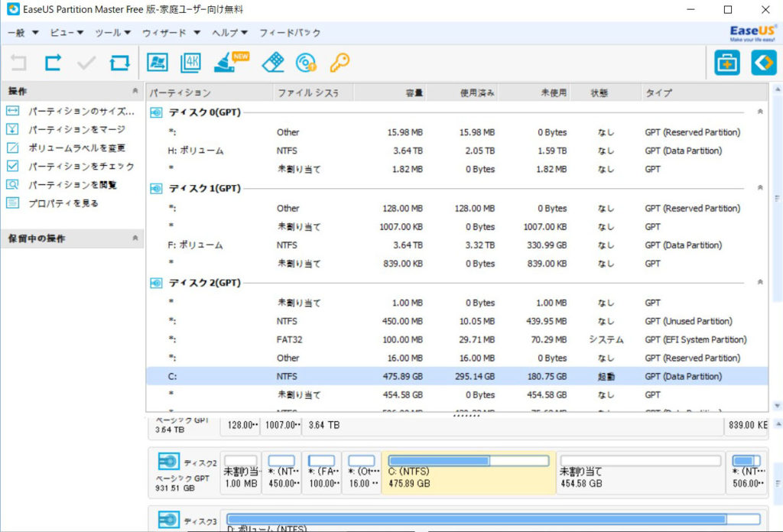Image resolution: width=783 pixels, height=532 pixels.
Task: Click パーティションをマージ action link
Action: point(77,129)
